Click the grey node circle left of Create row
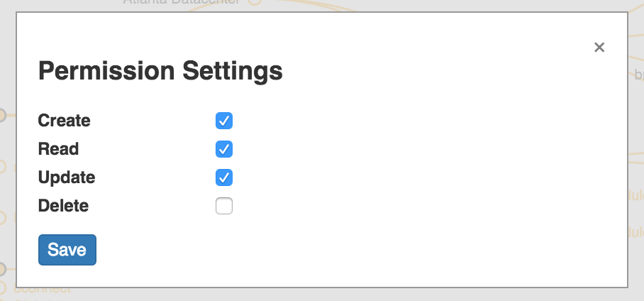Viewport: 644px width, 301px height. click(2, 115)
